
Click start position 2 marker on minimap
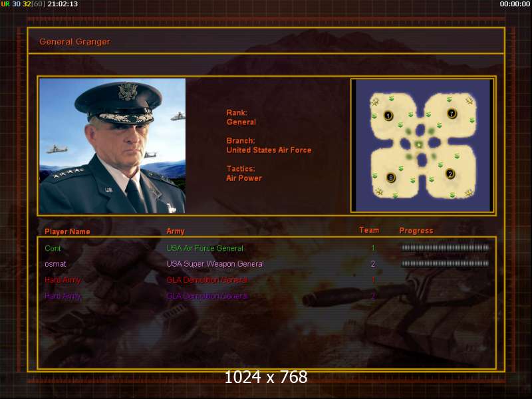(x=450, y=174)
